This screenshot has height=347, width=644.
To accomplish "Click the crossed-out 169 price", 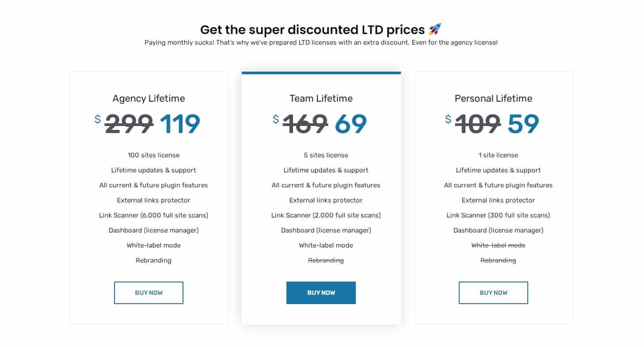I will coord(305,124).
